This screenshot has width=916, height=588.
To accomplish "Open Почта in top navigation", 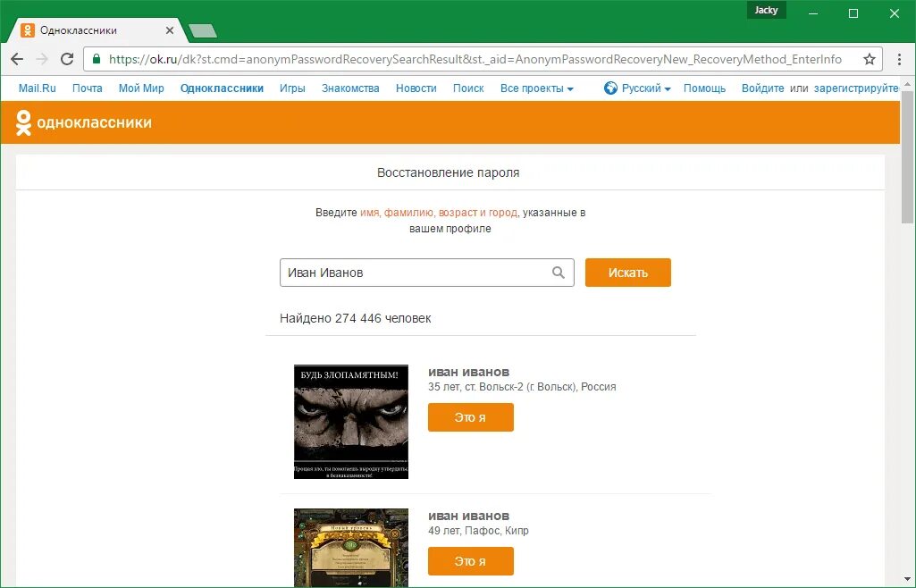I will pos(87,88).
